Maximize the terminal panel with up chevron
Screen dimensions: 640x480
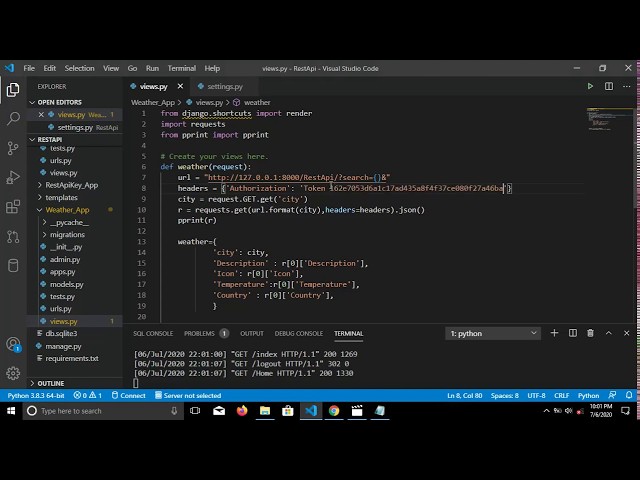607,333
